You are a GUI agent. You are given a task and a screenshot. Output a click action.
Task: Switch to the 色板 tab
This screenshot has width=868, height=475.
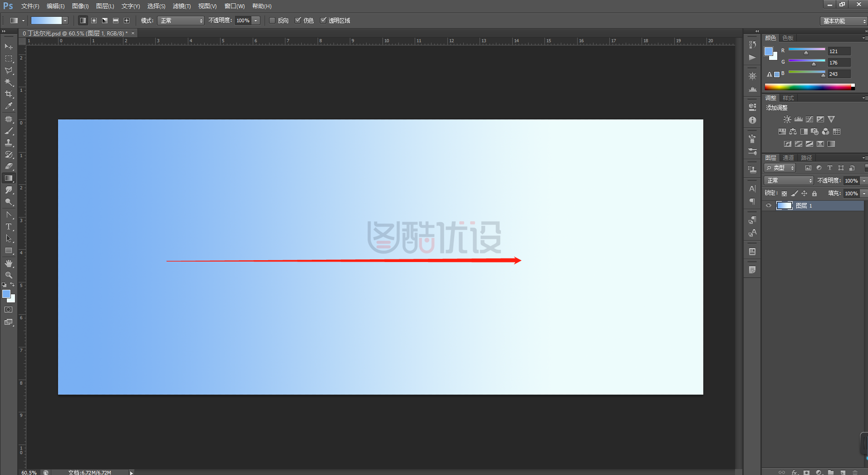click(x=788, y=38)
